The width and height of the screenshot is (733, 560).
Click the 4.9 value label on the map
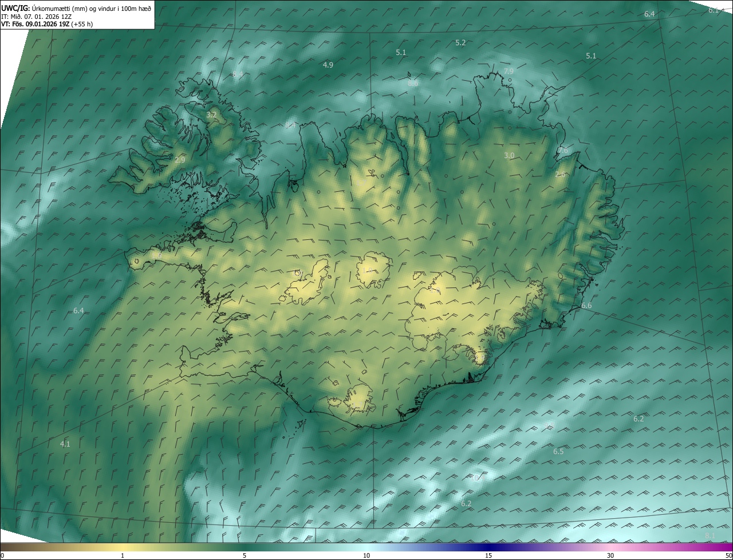(328, 65)
